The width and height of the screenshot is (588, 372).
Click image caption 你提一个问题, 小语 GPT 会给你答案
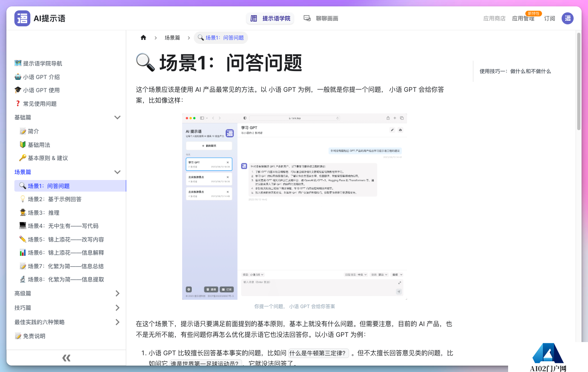(x=294, y=307)
